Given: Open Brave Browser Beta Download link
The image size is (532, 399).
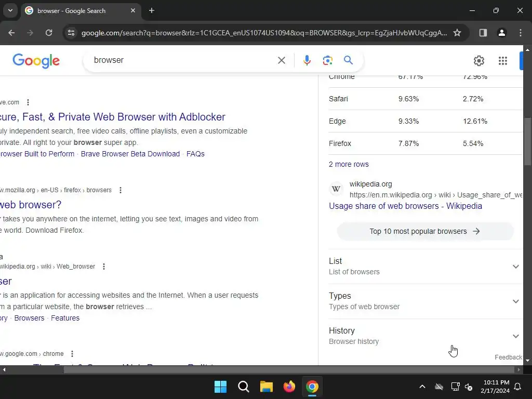Looking at the screenshot, I should 130,154.
